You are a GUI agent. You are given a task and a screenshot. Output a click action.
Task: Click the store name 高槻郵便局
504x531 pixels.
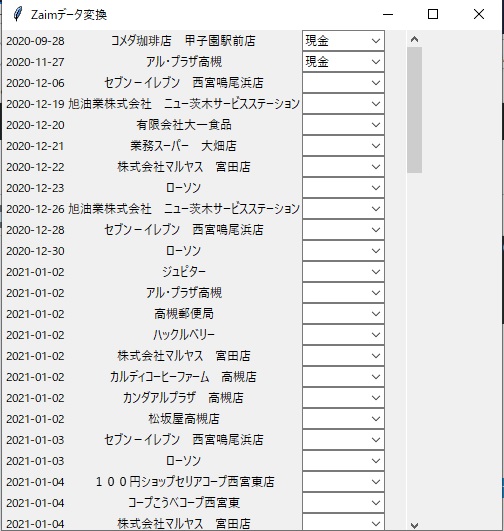coord(184,314)
